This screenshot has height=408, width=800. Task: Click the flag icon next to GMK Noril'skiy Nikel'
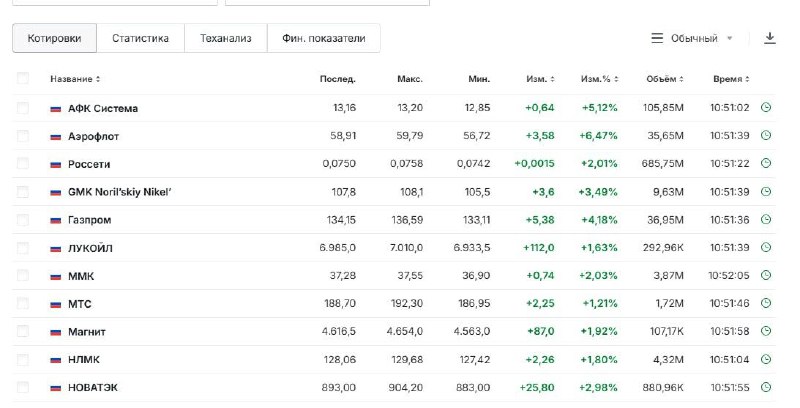pyautogui.click(x=56, y=193)
